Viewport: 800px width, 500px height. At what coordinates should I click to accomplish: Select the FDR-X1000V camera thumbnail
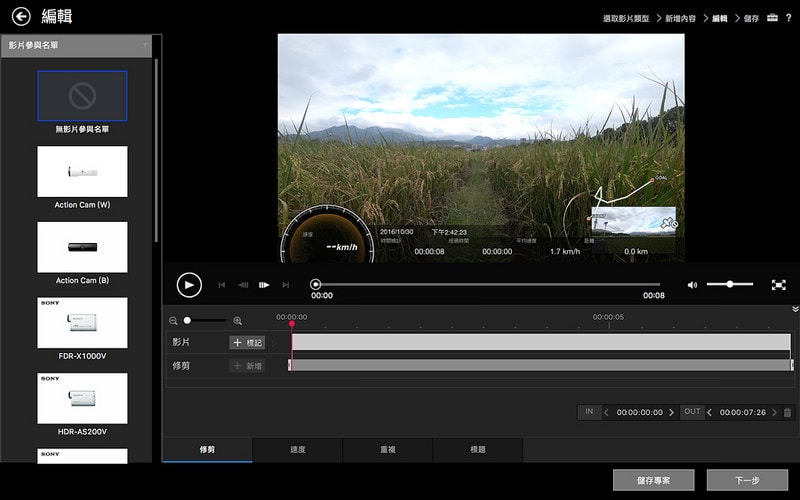[x=82, y=322]
